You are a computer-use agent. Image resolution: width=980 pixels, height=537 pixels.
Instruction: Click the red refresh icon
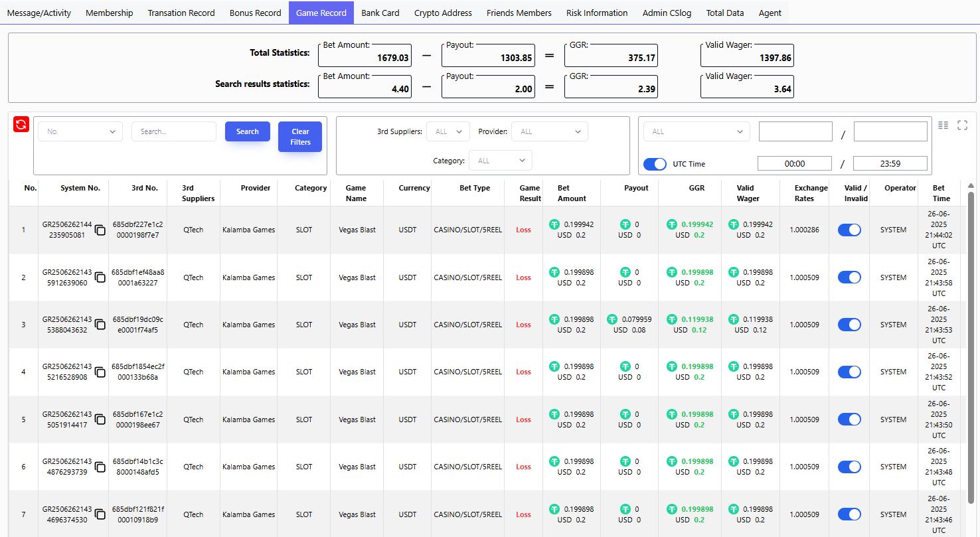click(x=21, y=124)
